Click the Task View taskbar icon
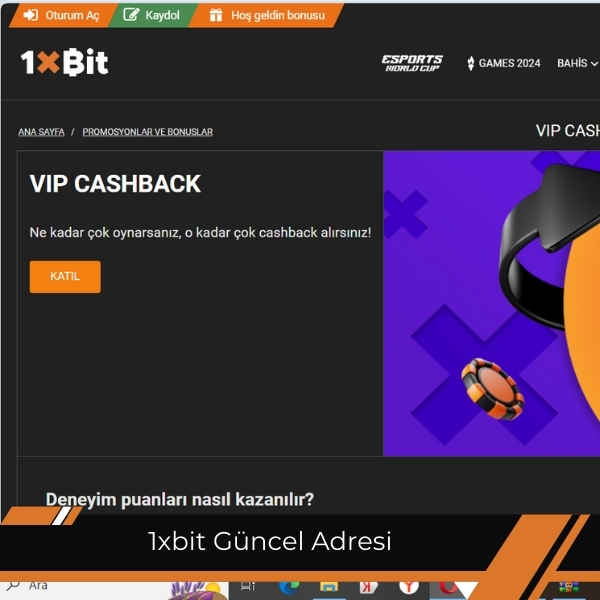The image size is (600, 600). point(248,586)
